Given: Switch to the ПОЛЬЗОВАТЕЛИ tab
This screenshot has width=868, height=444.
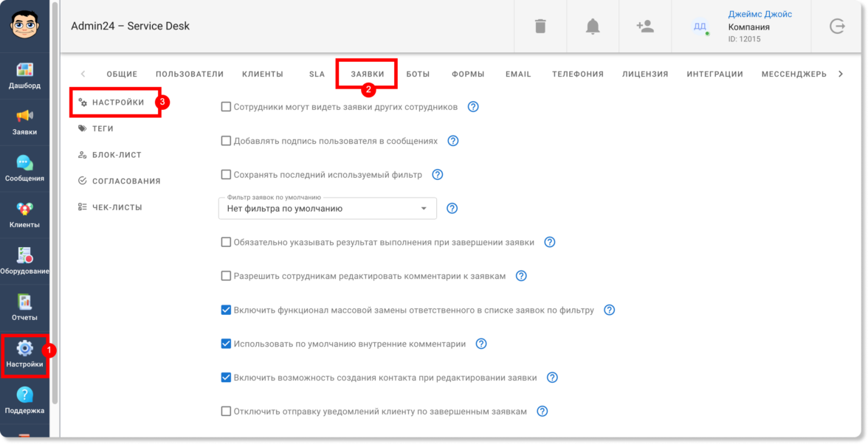Looking at the screenshot, I should coord(189,74).
